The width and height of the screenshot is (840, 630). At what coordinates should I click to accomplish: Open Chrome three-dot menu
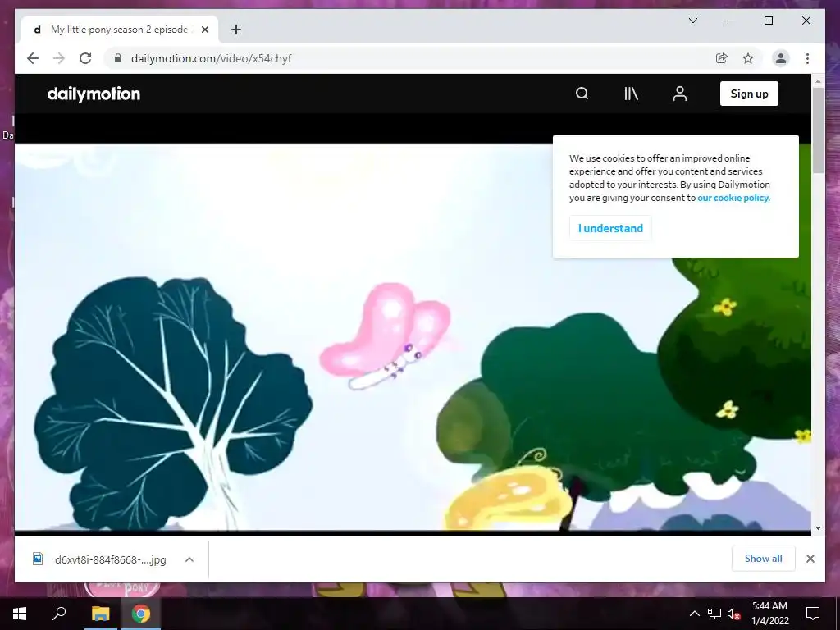(x=807, y=58)
